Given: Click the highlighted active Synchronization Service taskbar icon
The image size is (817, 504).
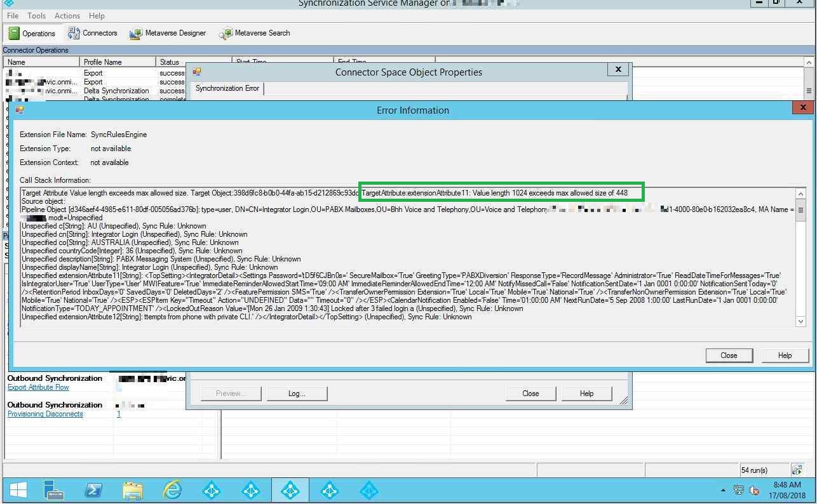Looking at the screenshot, I should pos(290,490).
